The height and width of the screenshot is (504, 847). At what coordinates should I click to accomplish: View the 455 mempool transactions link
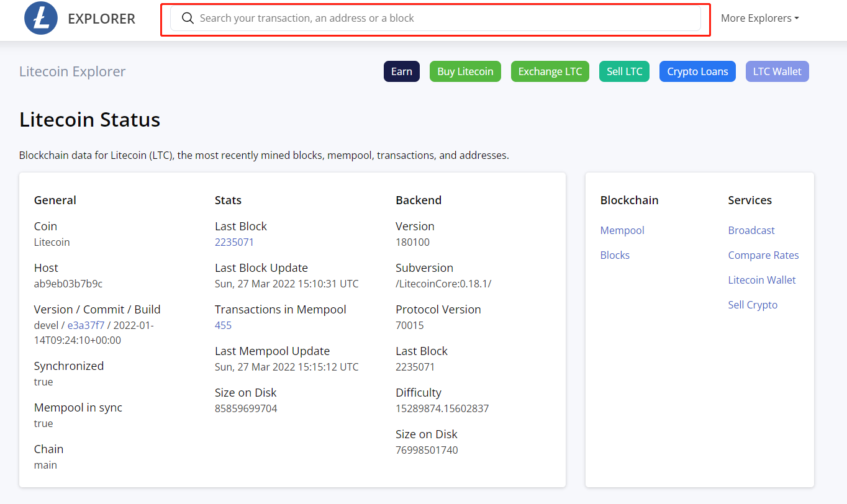(223, 325)
